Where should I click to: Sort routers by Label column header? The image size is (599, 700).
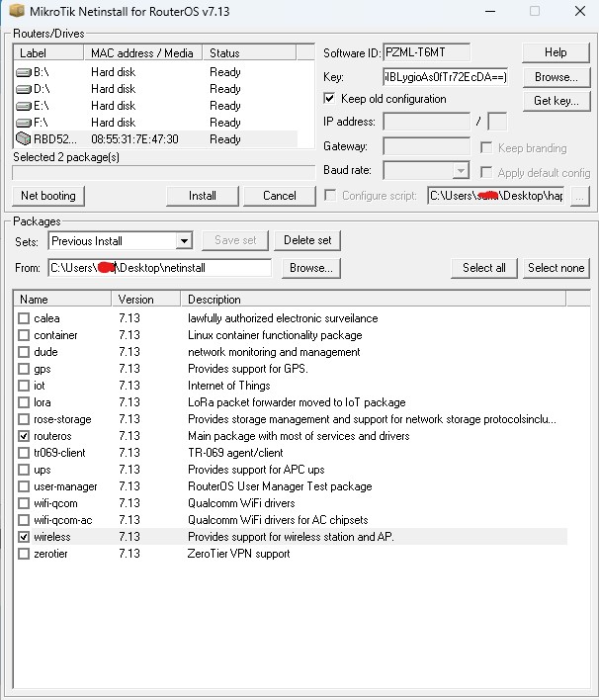(x=48, y=52)
